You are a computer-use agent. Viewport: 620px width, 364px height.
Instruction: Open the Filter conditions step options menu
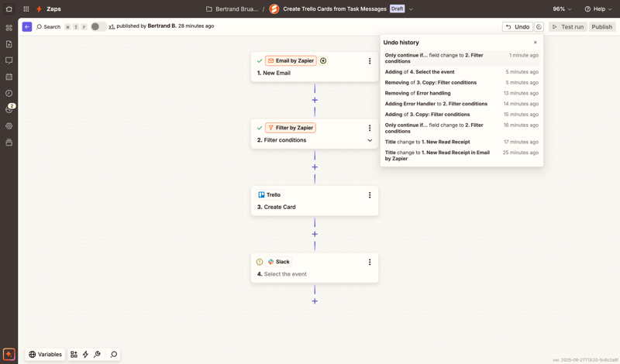[x=370, y=128]
